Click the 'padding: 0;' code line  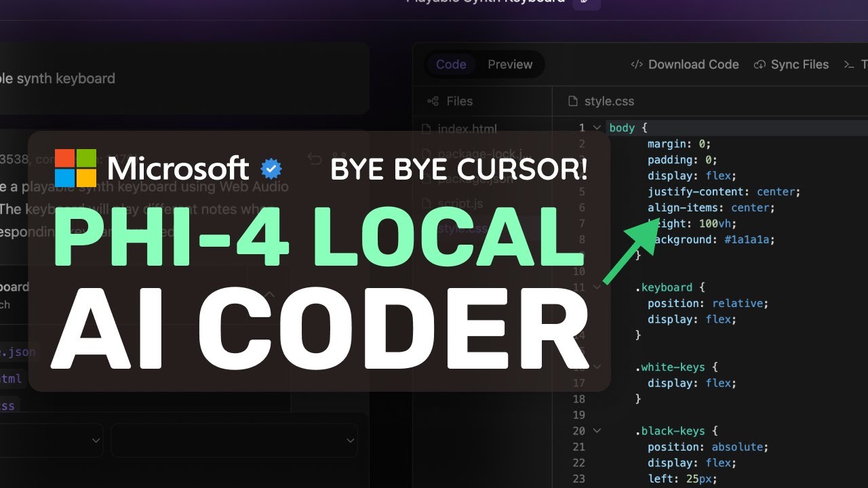point(682,160)
